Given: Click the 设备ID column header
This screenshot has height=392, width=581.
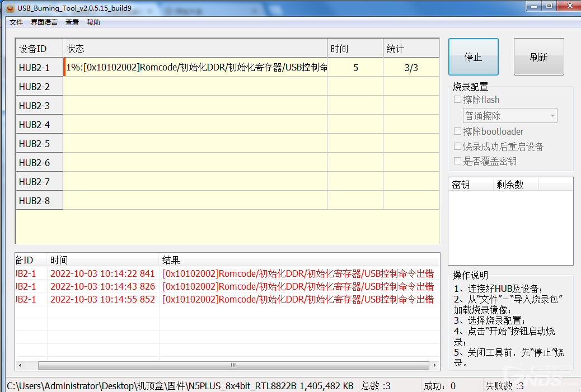Looking at the screenshot, I should click(x=39, y=49).
